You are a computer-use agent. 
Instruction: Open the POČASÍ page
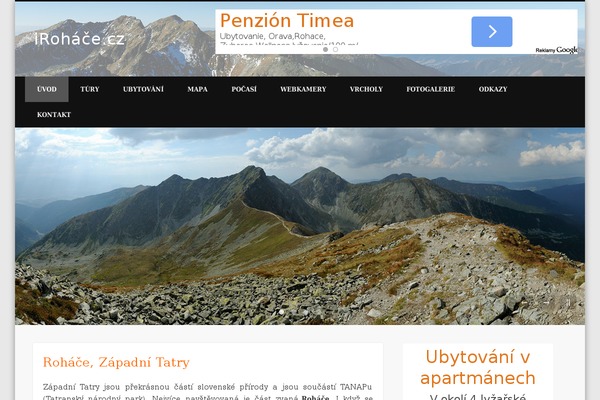[x=244, y=89]
